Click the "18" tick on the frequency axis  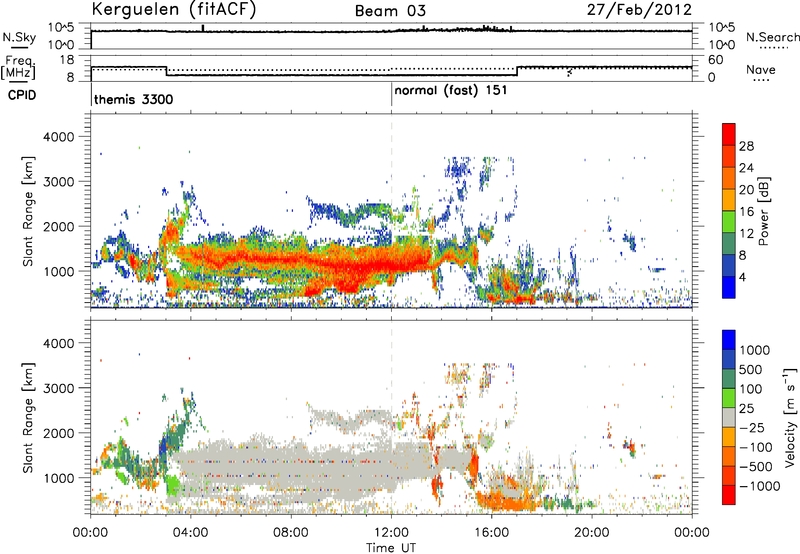67,60
